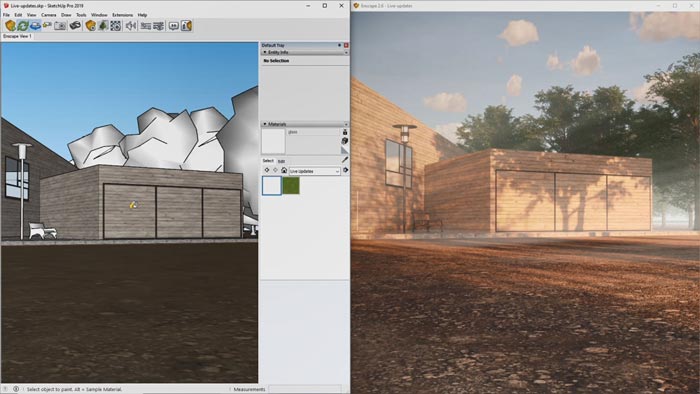Click the Start Enscape toolbar icon
Screen dimensions: 700x394
click(x=10, y=26)
